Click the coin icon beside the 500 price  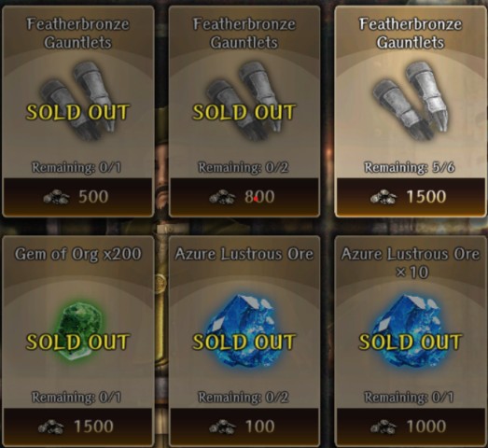click(x=56, y=197)
